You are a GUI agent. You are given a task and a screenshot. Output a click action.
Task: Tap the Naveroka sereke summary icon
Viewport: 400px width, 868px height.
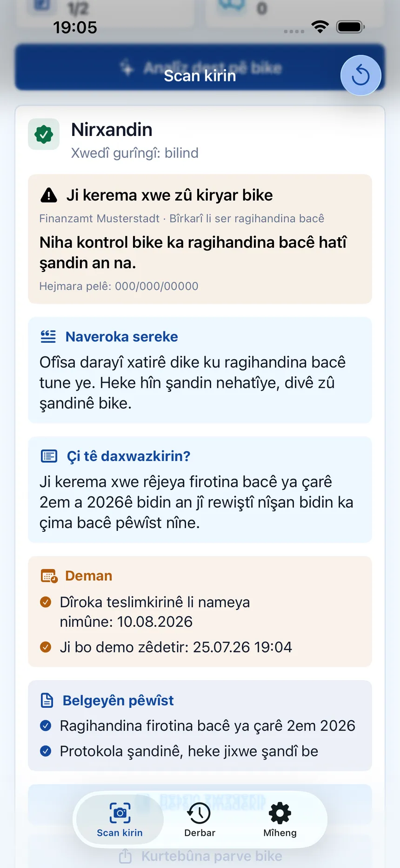click(48, 336)
